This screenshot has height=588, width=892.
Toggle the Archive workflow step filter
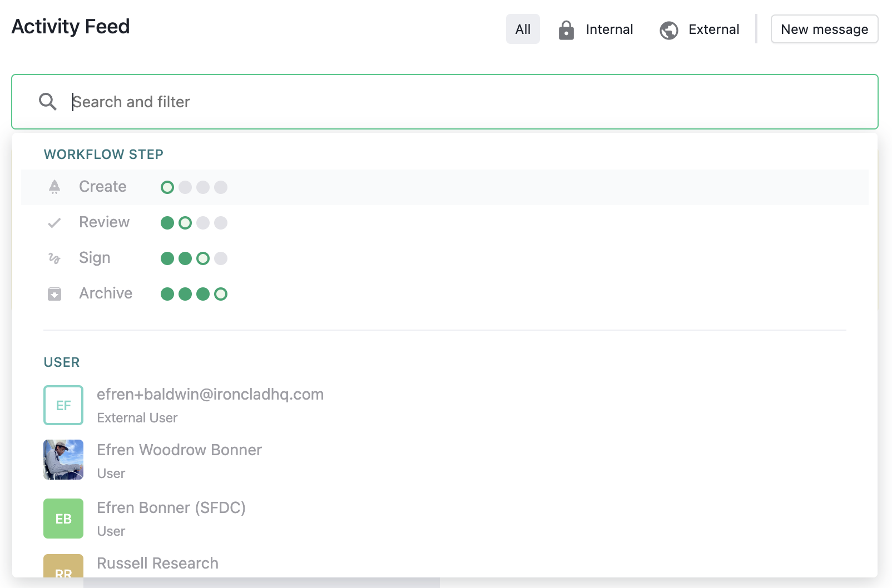(x=105, y=293)
